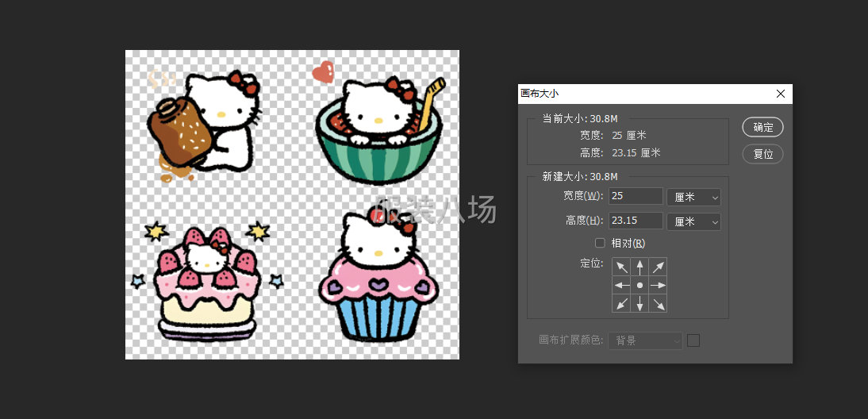Anchor canvas to the bottom-left arrow
The height and width of the screenshot is (419, 868).
[621, 303]
